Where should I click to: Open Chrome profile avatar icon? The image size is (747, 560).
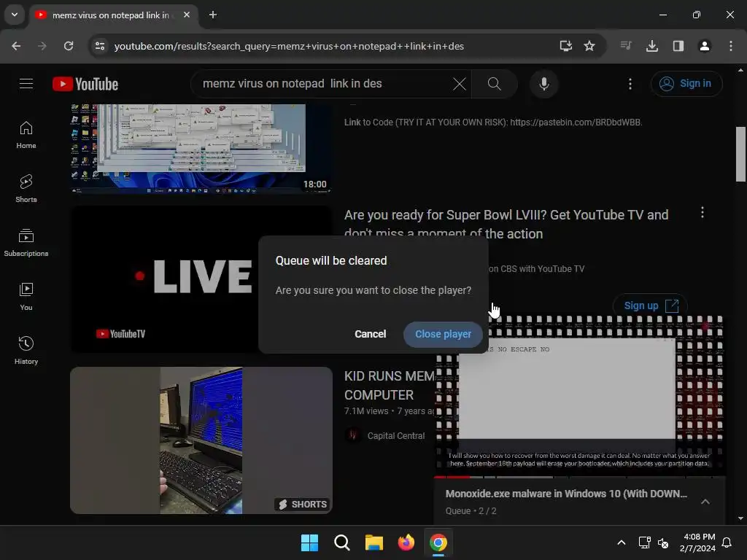[x=705, y=46]
